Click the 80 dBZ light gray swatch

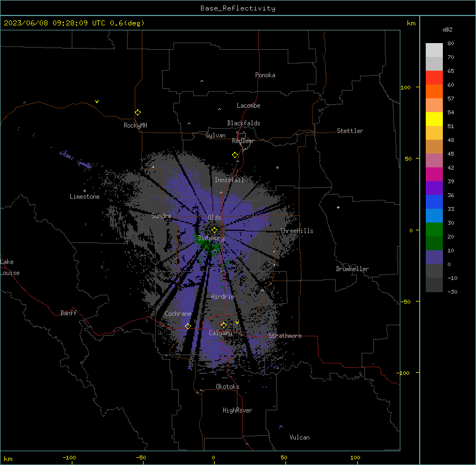click(x=434, y=50)
